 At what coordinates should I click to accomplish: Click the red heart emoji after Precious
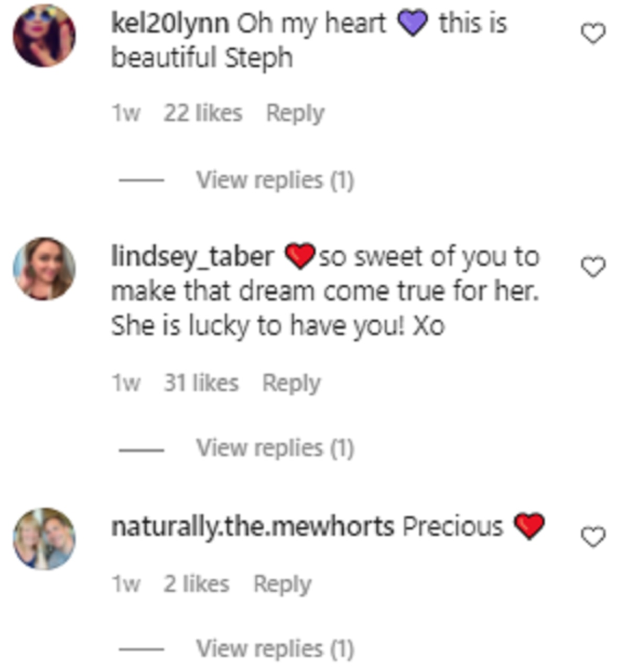(x=529, y=526)
